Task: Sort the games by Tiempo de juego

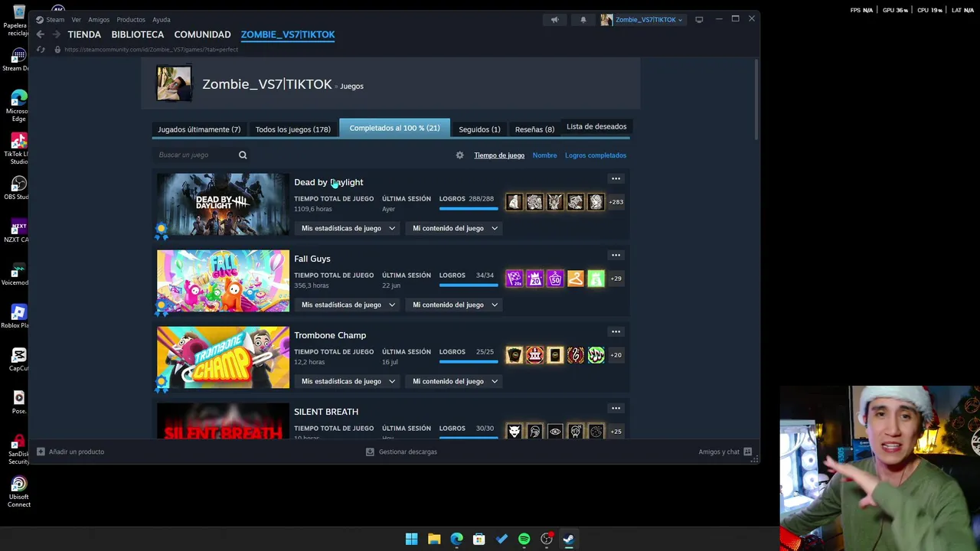Action: point(499,155)
